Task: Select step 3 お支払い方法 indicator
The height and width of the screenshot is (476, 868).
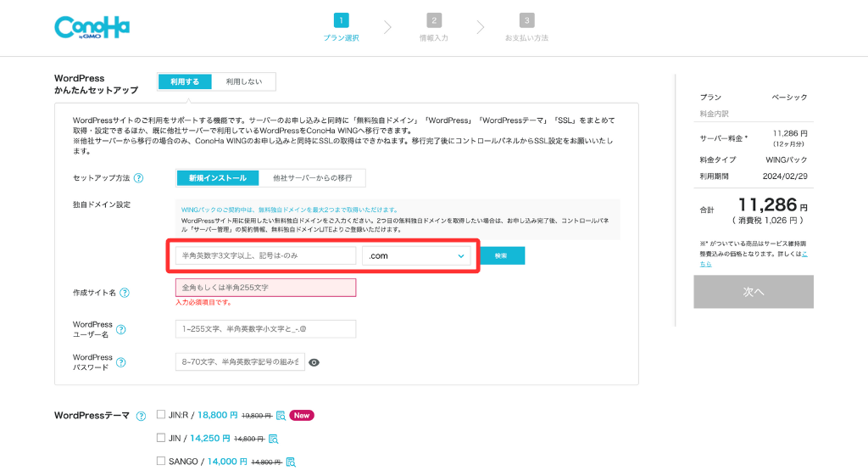Action: click(526, 27)
